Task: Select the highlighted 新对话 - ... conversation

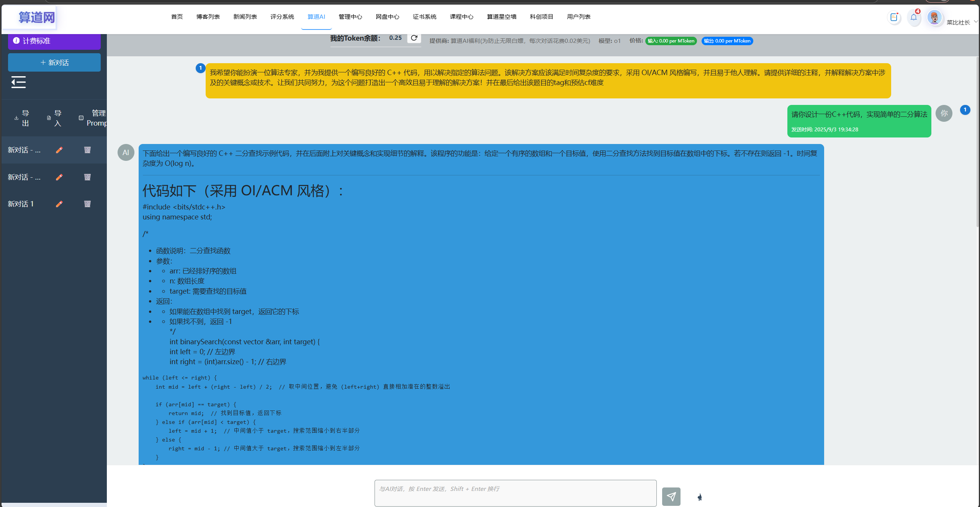Action: pos(24,150)
